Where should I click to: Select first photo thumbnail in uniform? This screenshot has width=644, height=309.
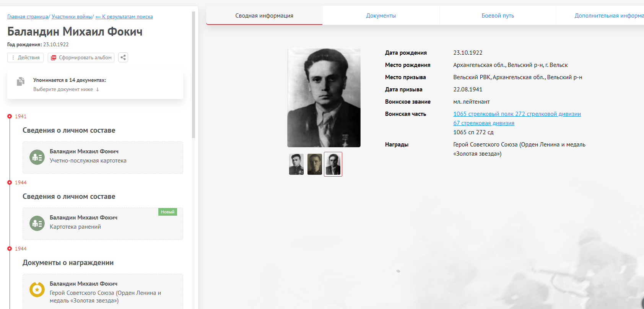click(296, 164)
